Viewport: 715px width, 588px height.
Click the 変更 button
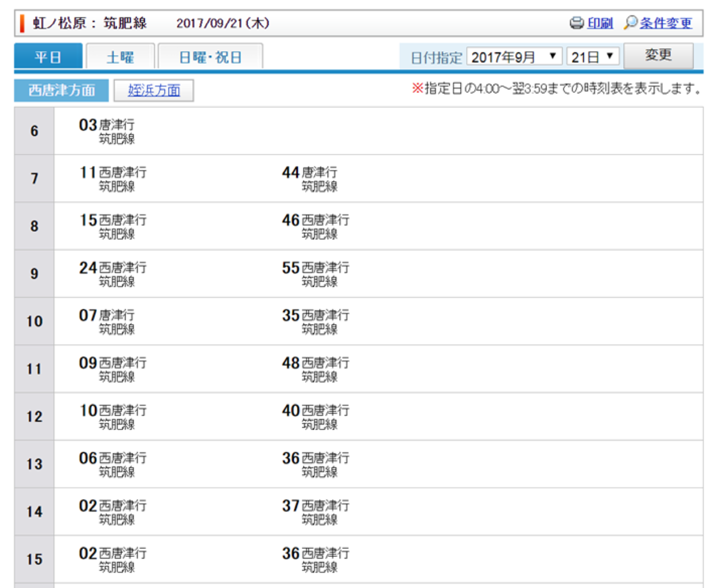(658, 55)
